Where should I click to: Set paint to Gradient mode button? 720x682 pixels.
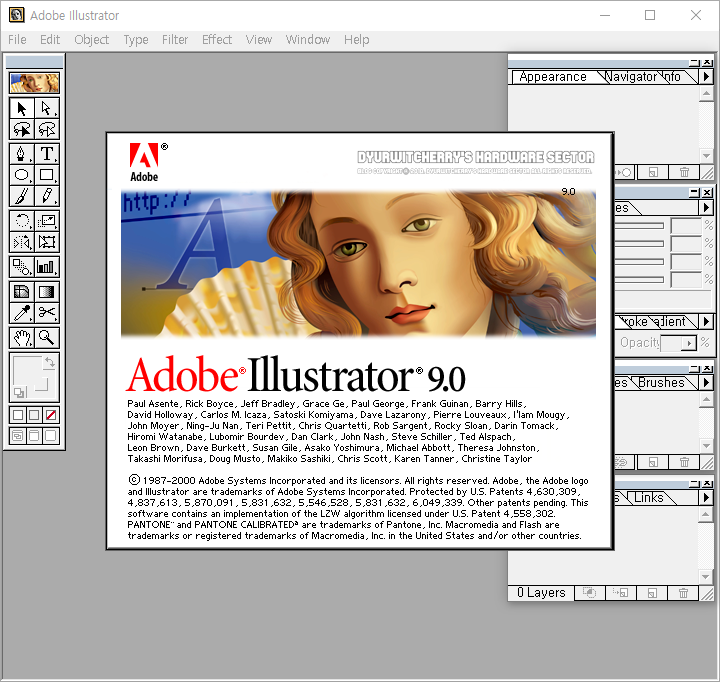[x=34, y=415]
